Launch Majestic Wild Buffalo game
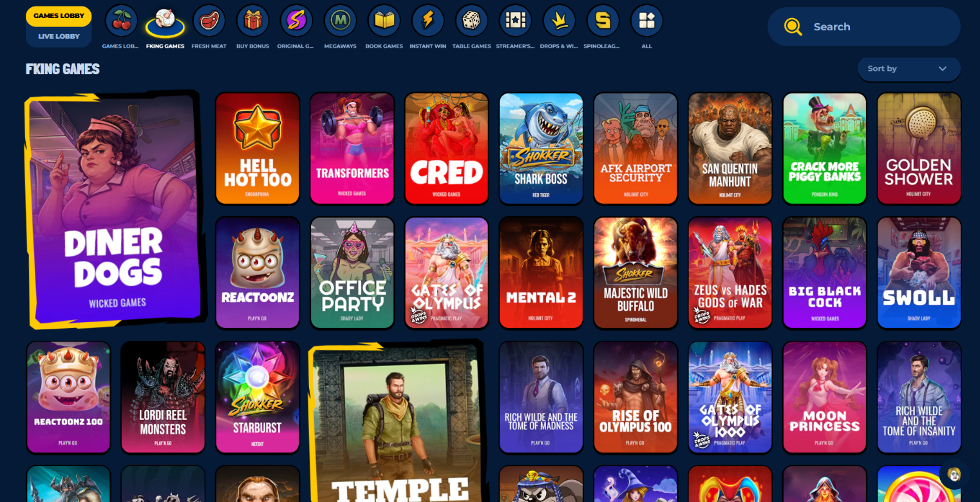 pyautogui.click(x=636, y=273)
